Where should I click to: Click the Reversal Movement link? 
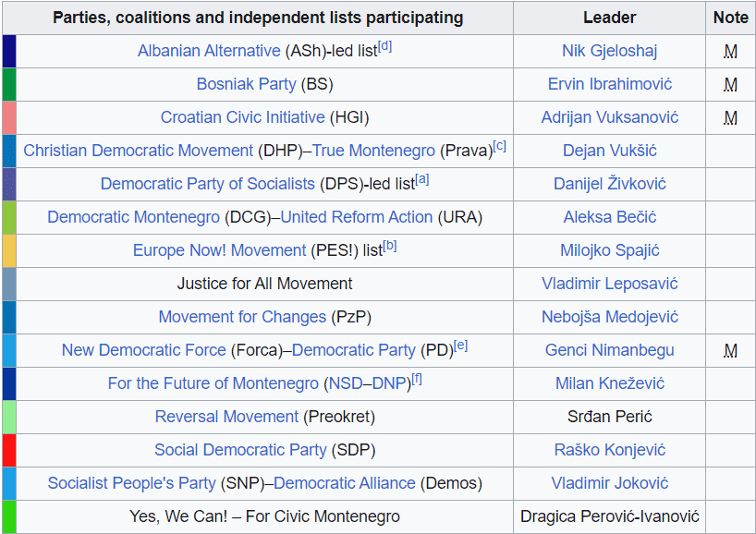(226, 417)
